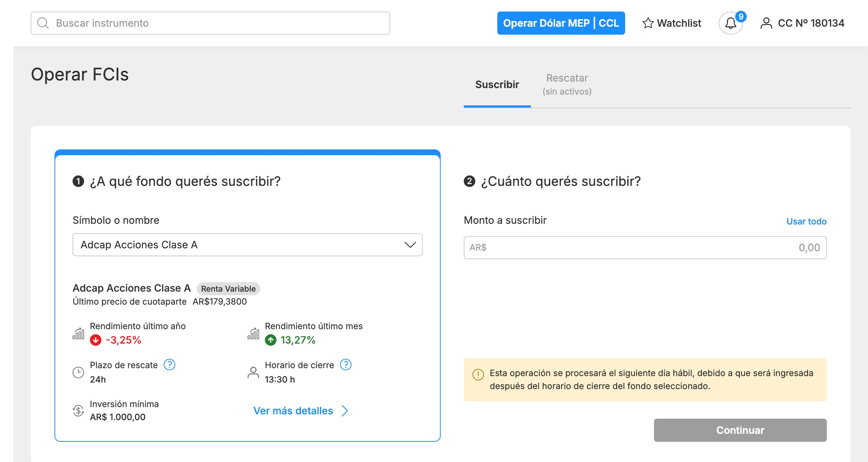Click the Rendimiento último año chart icon
Image resolution: width=868 pixels, height=462 pixels.
click(78, 334)
